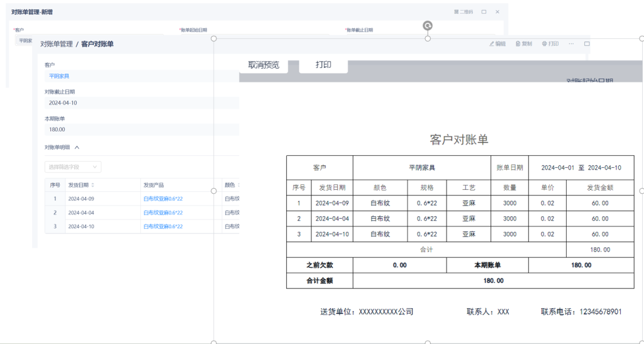Maximize the 客户对账单 detail panel
Screen dimensions: 644x344
[x=587, y=44]
